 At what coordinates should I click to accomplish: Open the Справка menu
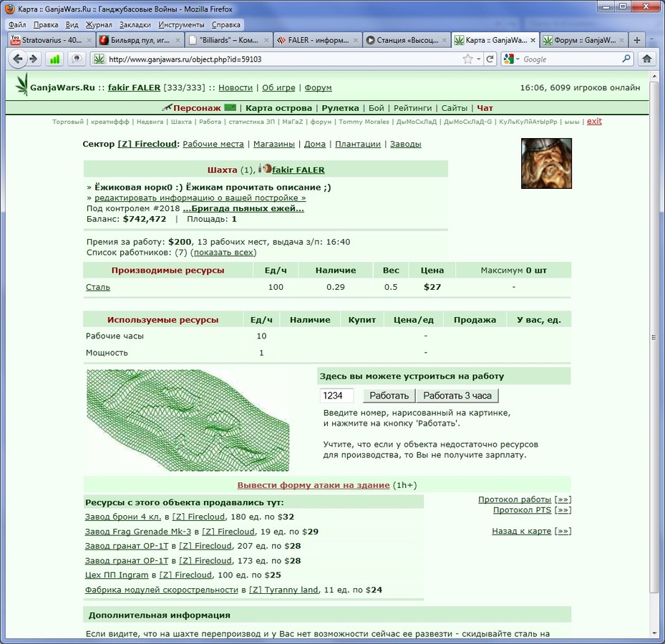(x=225, y=24)
